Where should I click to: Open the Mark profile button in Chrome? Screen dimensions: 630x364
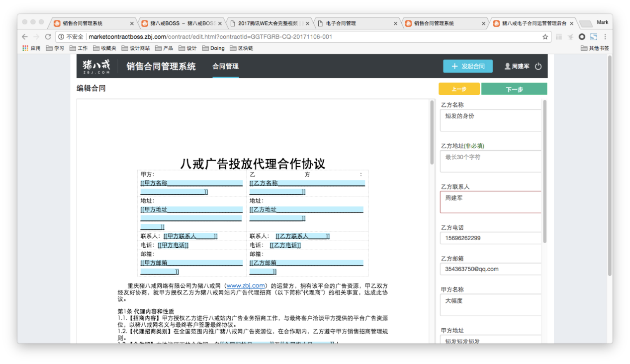click(x=603, y=22)
